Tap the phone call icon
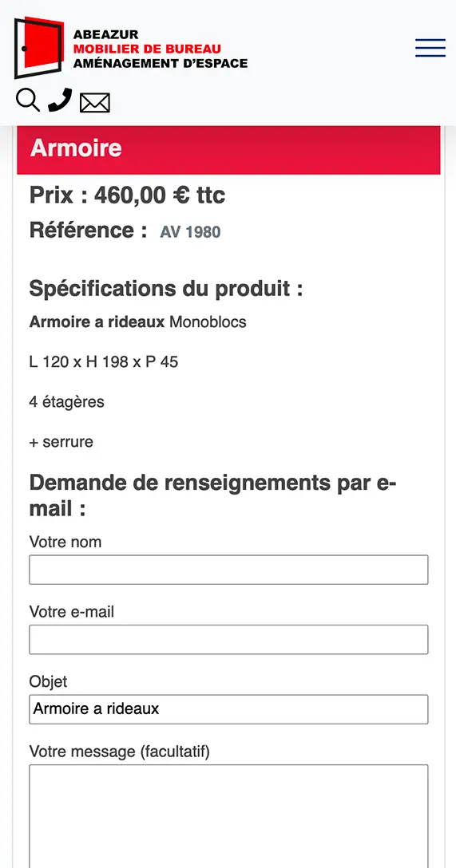The image size is (456, 868). [60, 100]
